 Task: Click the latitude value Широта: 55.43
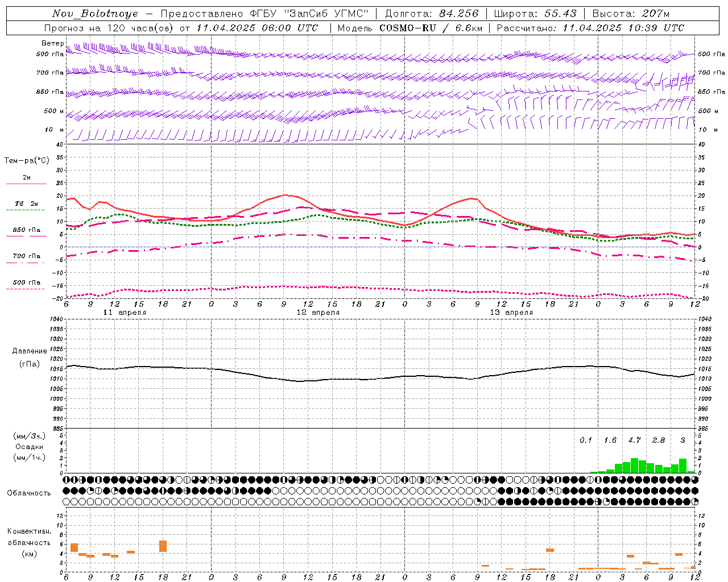535,14
